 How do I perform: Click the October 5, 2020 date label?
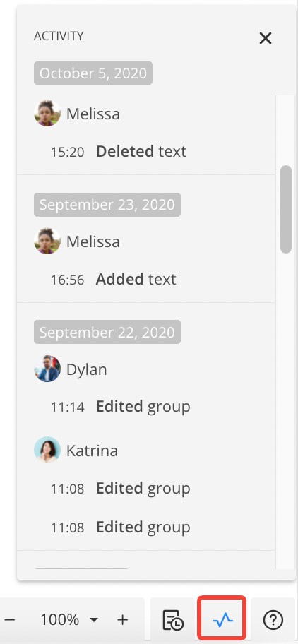click(x=93, y=73)
